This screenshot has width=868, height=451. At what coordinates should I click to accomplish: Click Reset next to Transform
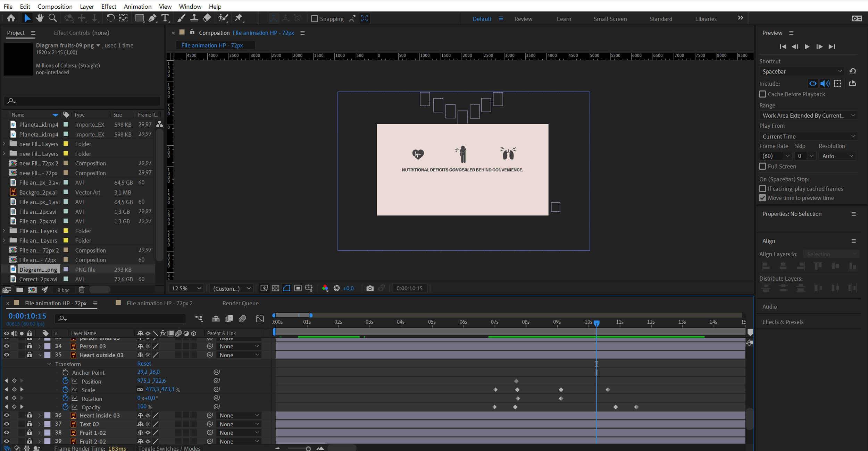point(144,364)
